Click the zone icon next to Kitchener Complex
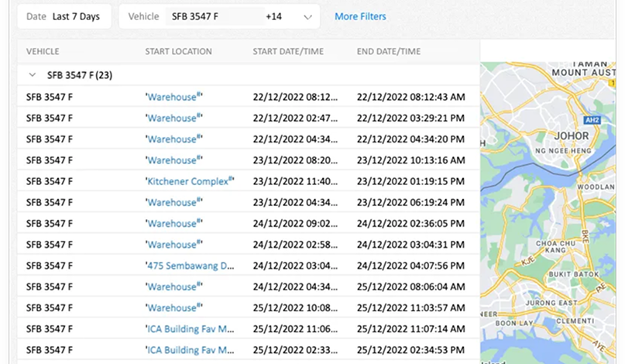 (x=232, y=179)
